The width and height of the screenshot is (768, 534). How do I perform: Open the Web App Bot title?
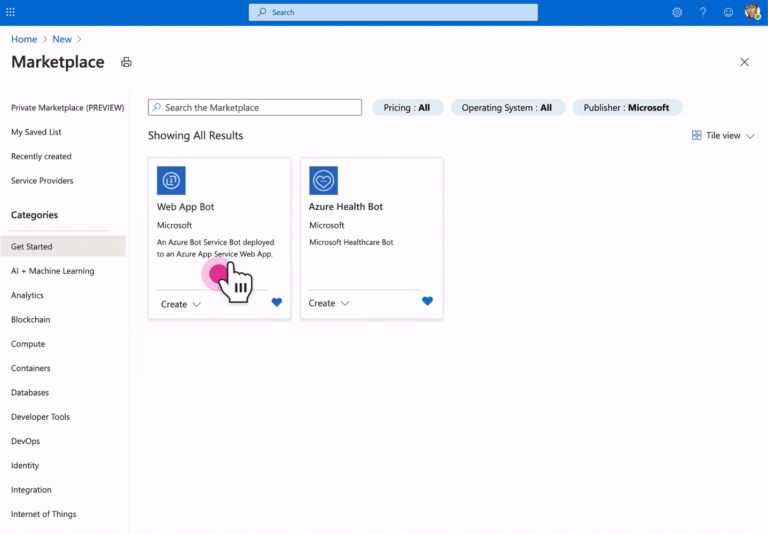tap(186, 207)
